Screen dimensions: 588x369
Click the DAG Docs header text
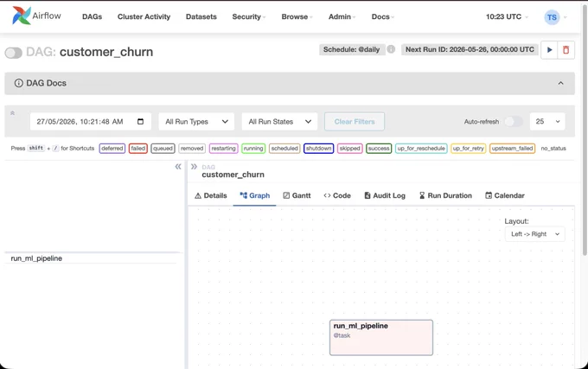click(x=46, y=83)
